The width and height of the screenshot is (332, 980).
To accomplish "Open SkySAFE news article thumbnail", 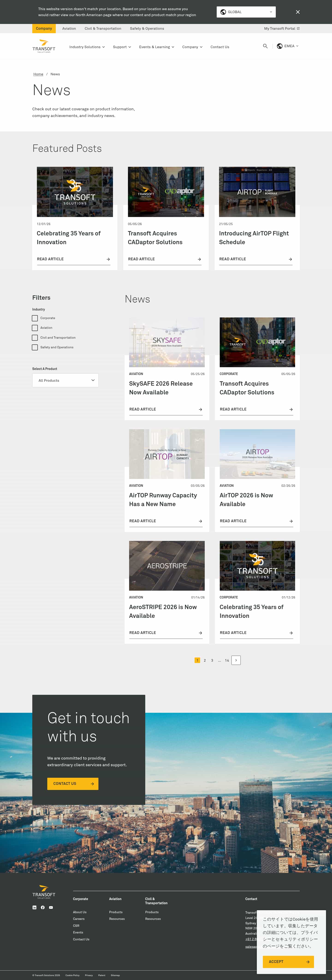I will [167, 342].
